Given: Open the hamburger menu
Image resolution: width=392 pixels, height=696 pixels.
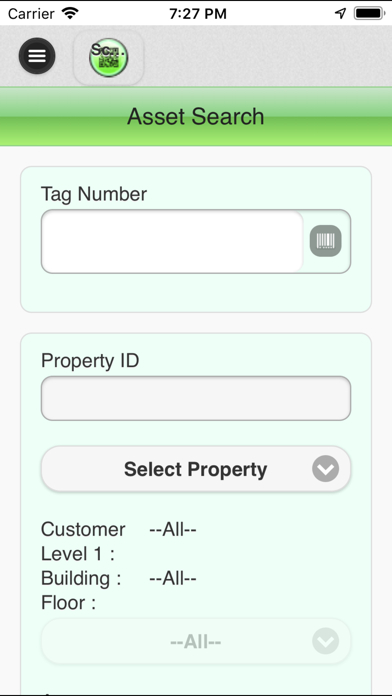Looking at the screenshot, I should [37, 56].
